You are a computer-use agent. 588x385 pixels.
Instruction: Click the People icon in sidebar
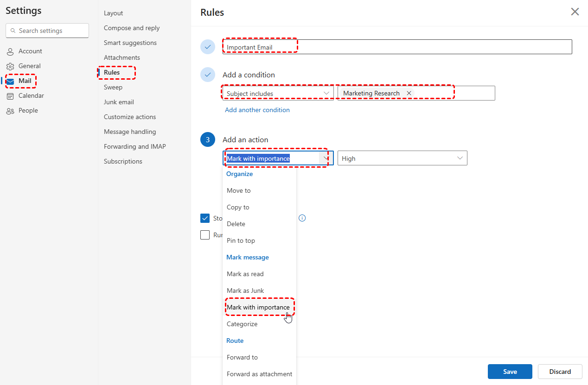pos(10,111)
